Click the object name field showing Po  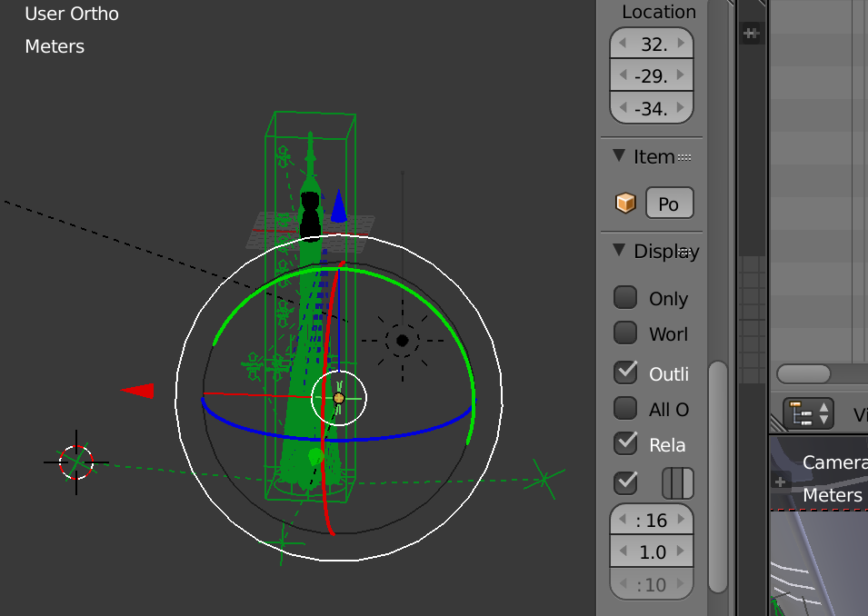(x=669, y=204)
